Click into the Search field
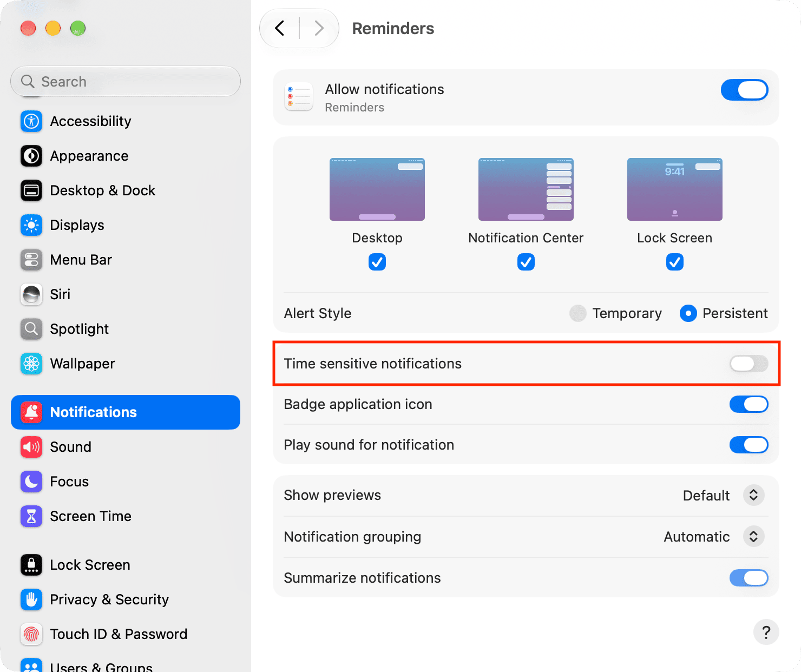The height and width of the screenshot is (672, 801). (x=126, y=82)
